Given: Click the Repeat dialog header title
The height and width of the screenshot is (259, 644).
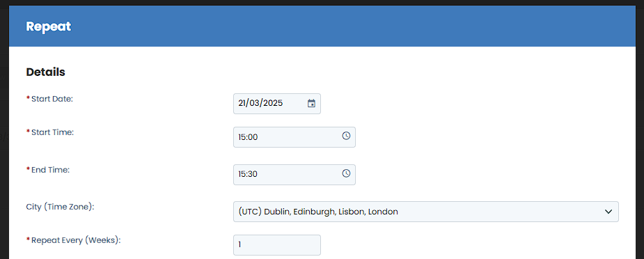Looking at the screenshot, I should [x=49, y=26].
